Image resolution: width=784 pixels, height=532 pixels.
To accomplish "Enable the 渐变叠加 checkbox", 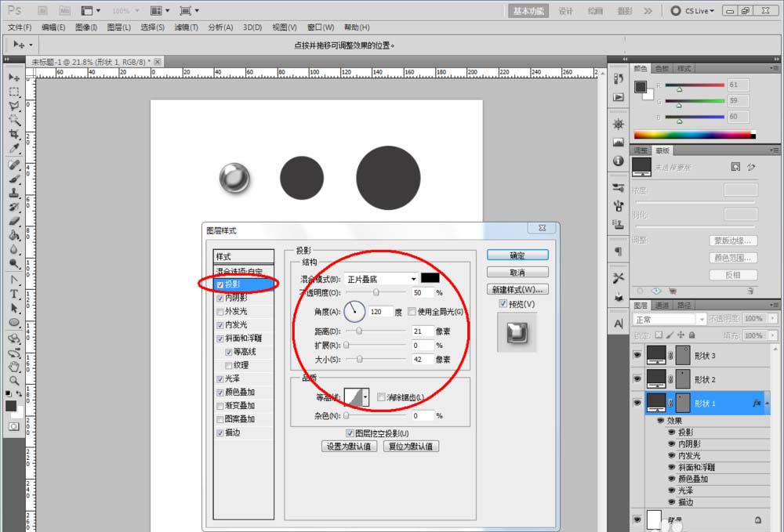I will 220,406.
